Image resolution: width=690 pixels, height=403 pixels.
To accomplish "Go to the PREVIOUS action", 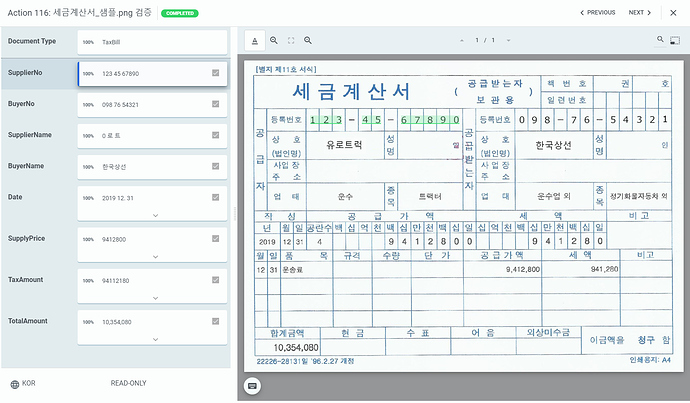I will (598, 13).
